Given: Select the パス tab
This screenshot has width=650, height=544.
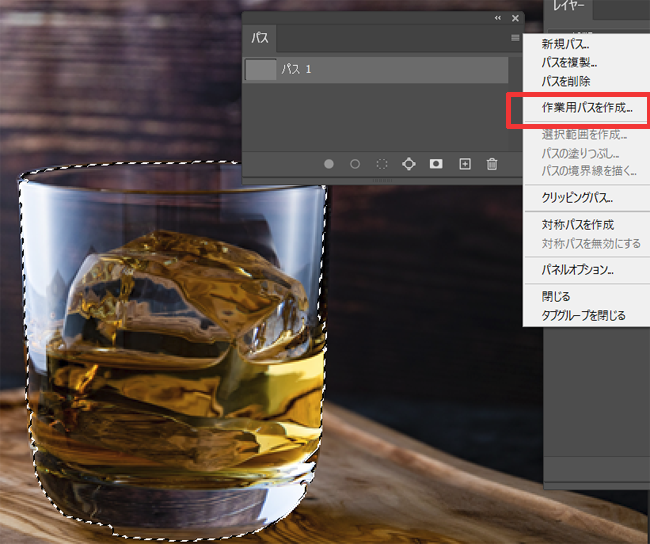Looking at the screenshot, I should pyautogui.click(x=260, y=39).
